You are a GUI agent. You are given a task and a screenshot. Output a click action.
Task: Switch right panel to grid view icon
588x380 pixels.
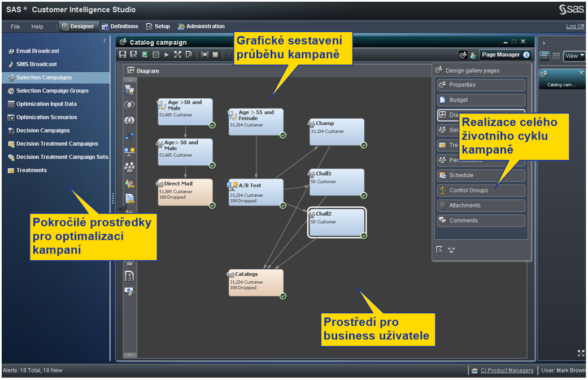[556, 56]
